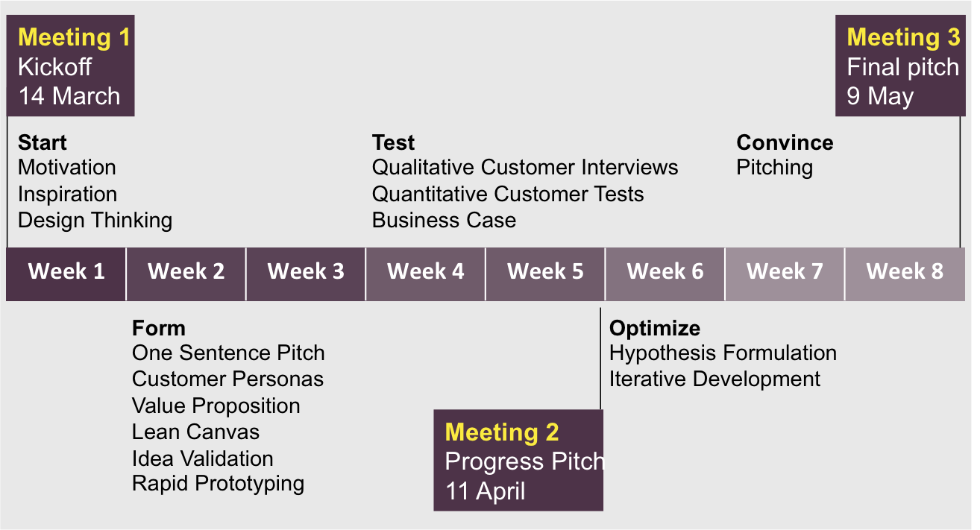Click the Week 6 timeline segment
The height and width of the screenshot is (530, 980).
(x=665, y=272)
